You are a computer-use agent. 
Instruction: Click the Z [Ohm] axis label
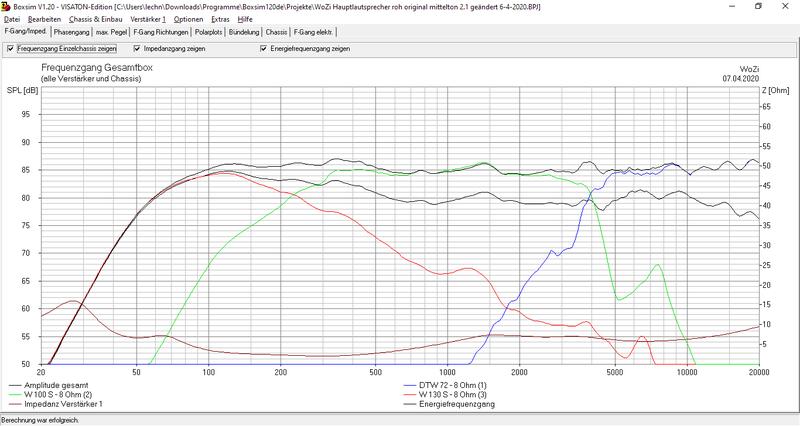776,91
